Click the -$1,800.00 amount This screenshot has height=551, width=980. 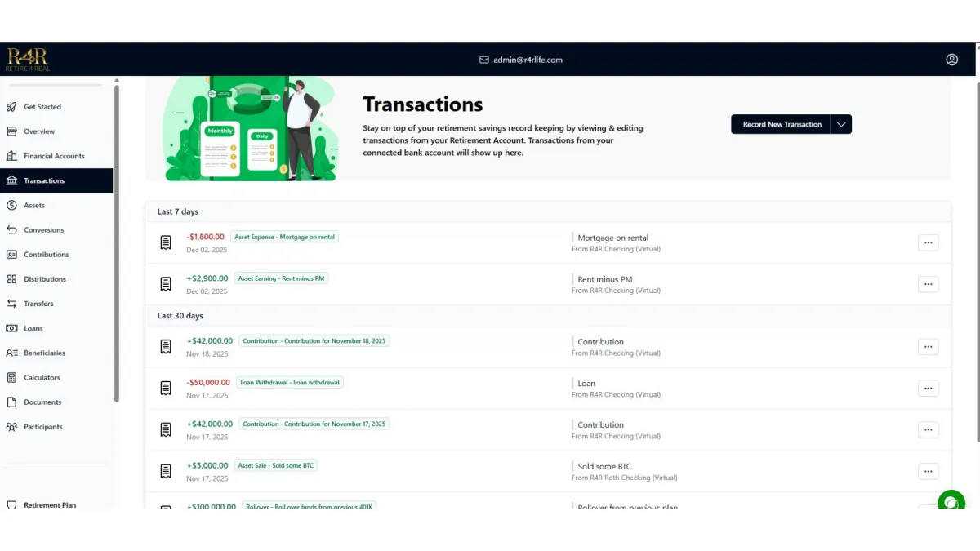[205, 237]
